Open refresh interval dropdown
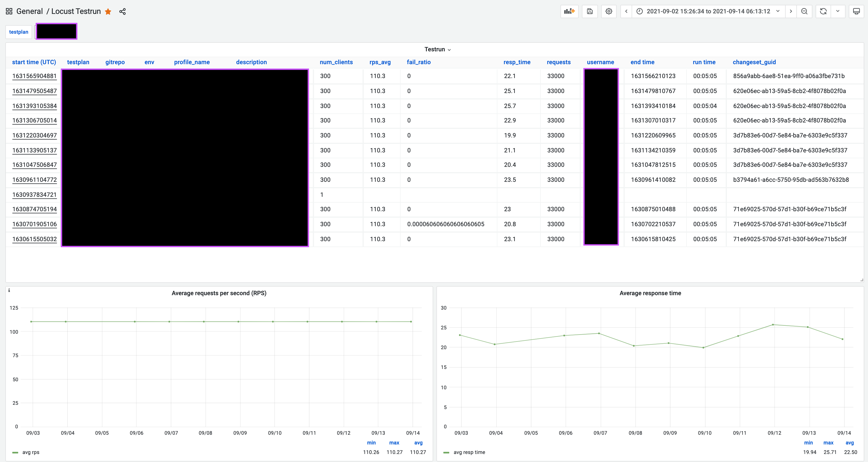Viewport: 868px width, 462px height. point(838,11)
